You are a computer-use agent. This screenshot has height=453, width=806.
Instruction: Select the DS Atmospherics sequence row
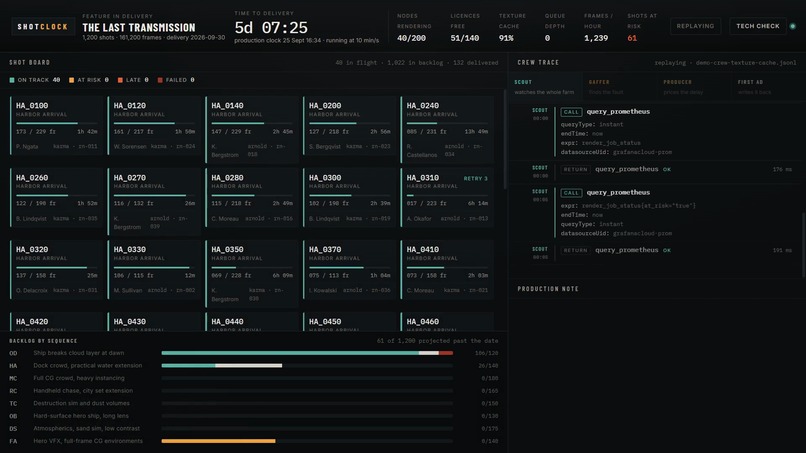click(253, 429)
